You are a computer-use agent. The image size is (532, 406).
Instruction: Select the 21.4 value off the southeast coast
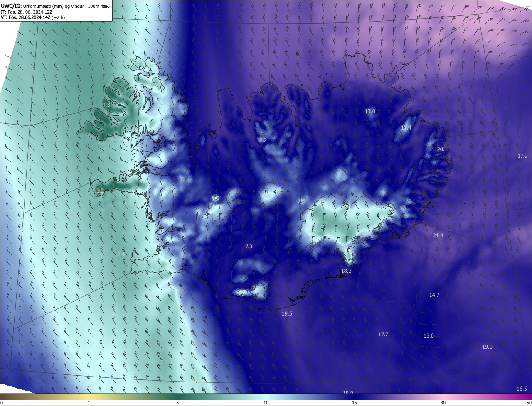(x=438, y=235)
